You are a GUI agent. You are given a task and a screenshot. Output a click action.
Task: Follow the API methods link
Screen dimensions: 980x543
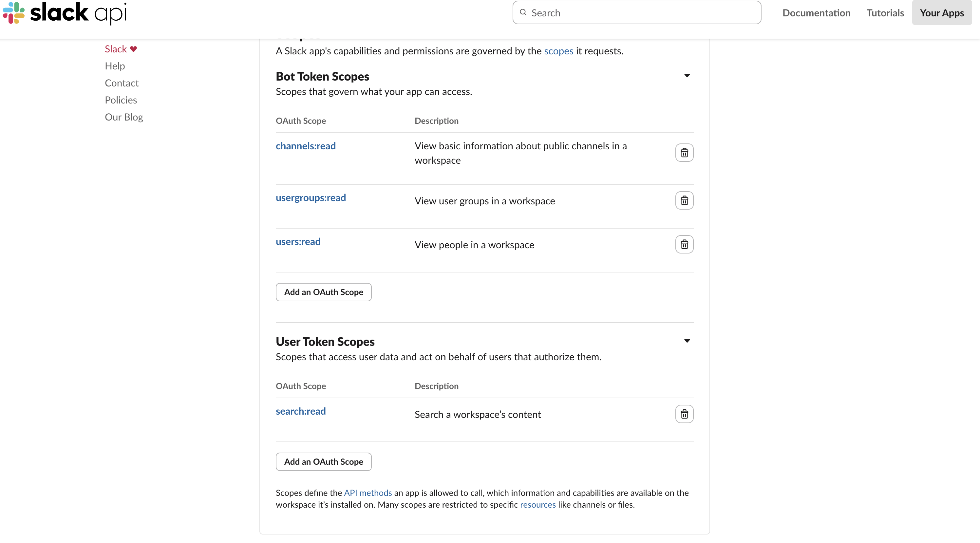point(367,493)
